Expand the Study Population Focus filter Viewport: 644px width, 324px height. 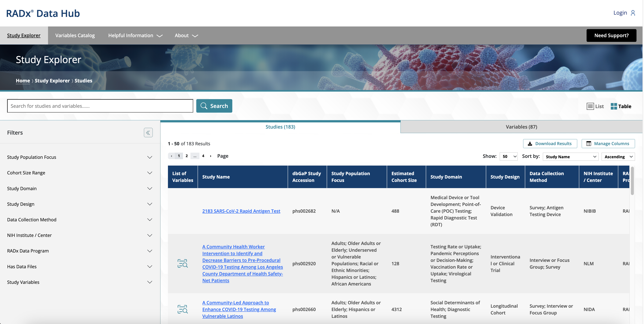pyautogui.click(x=150, y=157)
